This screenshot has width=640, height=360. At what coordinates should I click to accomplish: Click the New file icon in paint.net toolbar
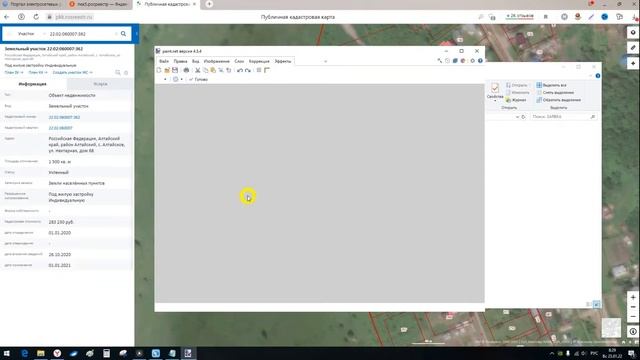coord(159,70)
